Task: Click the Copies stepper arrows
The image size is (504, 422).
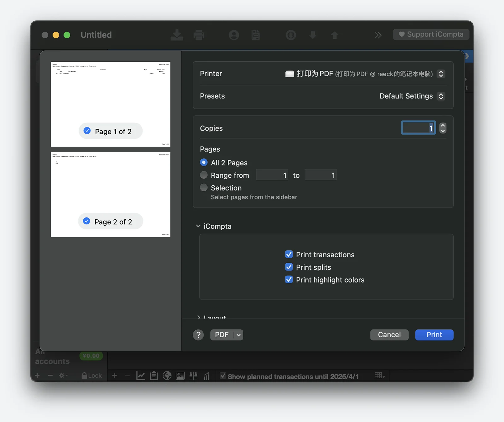Action: 443,128
